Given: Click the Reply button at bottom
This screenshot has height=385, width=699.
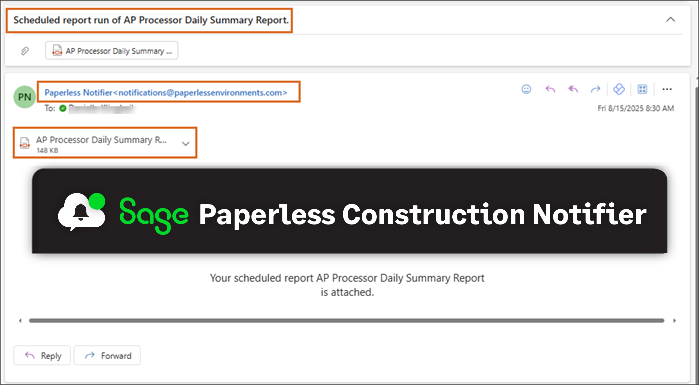Looking at the screenshot, I should [42, 356].
